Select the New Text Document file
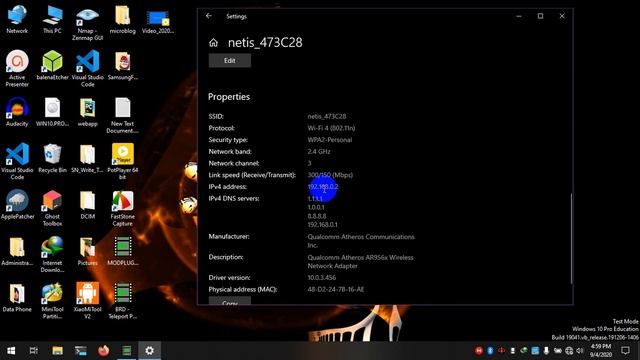This screenshot has height=360, width=640. tap(122, 115)
